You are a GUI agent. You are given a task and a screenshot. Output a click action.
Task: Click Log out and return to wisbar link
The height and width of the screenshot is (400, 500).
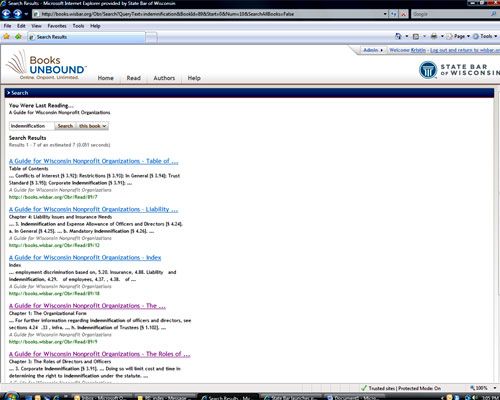click(465, 50)
